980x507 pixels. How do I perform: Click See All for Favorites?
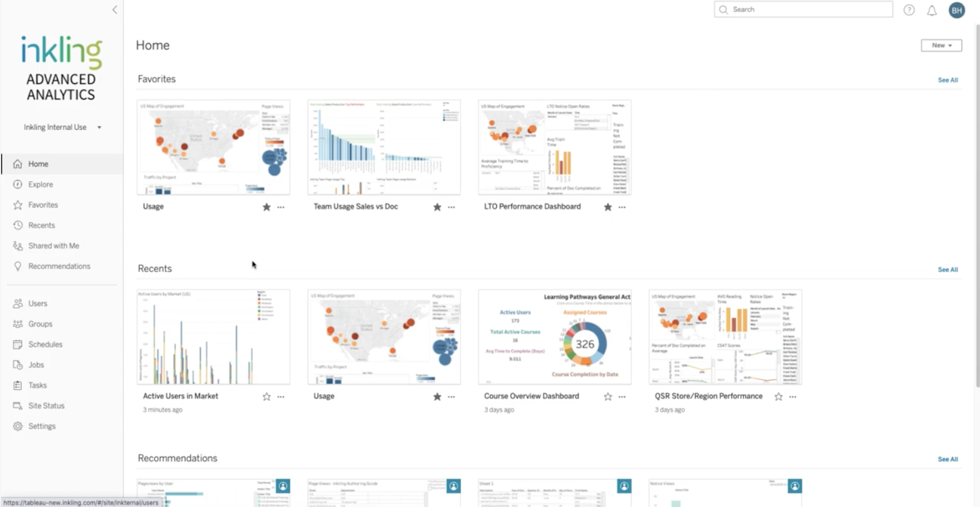click(948, 80)
